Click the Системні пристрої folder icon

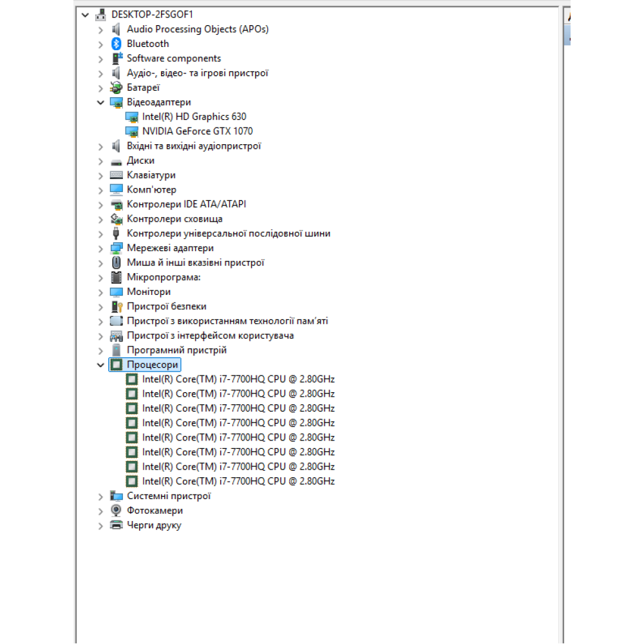click(116, 496)
